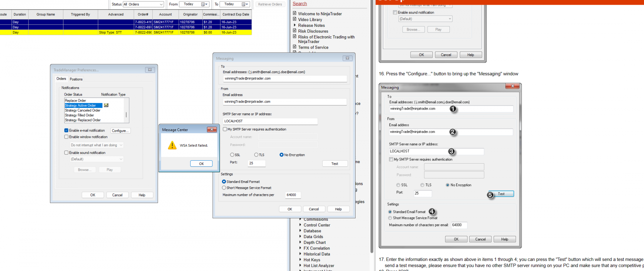Sort by the Group Name column header
Image resolution: width=644 pixels, height=271 pixels.
pos(46,14)
